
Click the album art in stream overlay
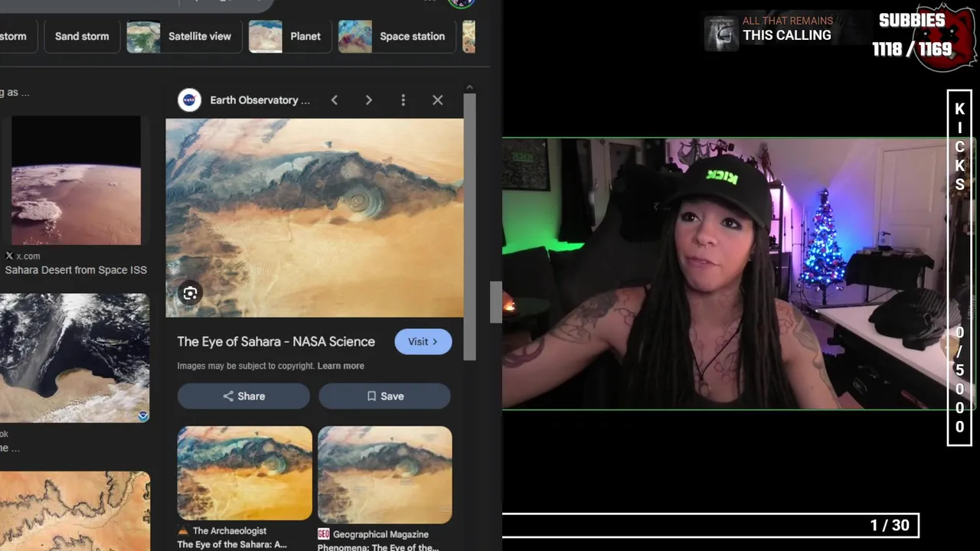click(721, 34)
